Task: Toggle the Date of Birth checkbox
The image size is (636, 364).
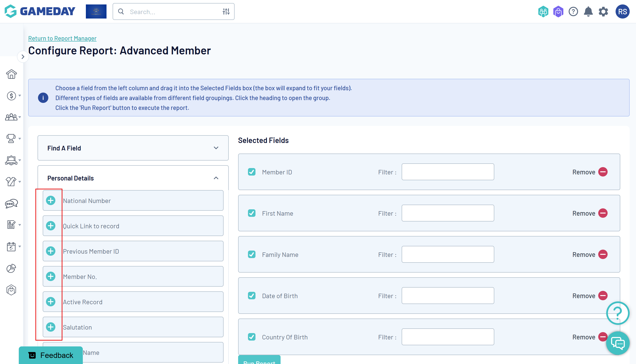Action: pyautogui.click(x=251, y=296)
